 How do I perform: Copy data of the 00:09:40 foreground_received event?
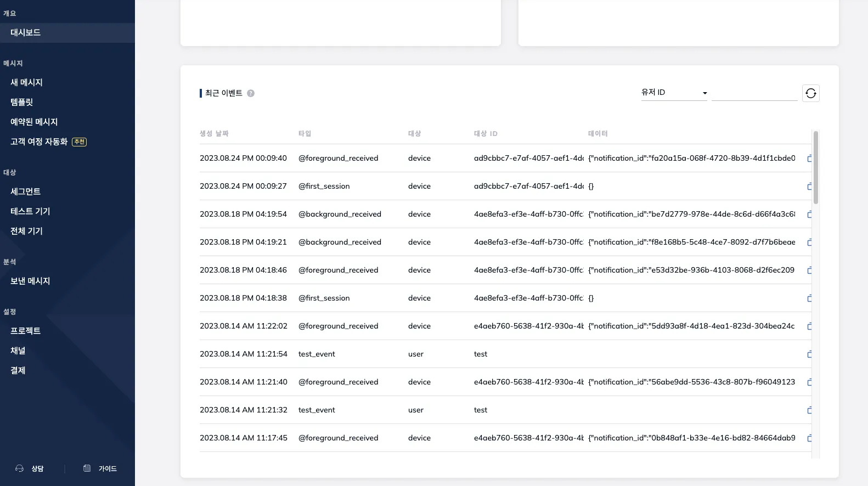click(x=809, y=159)
